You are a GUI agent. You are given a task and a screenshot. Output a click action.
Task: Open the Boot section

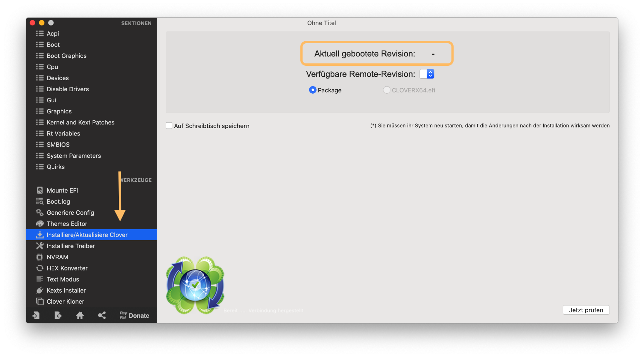tap(91, 45)
